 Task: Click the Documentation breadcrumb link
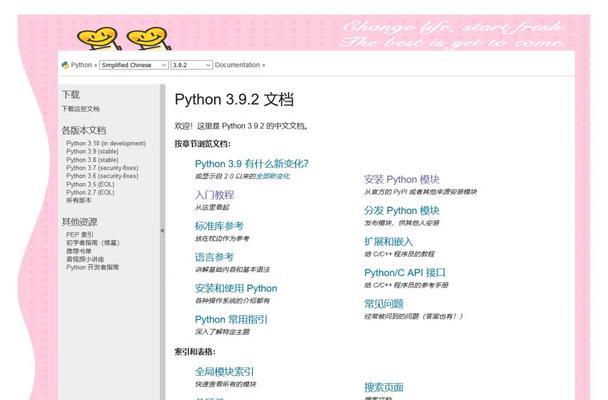click(x=237, y=65)
